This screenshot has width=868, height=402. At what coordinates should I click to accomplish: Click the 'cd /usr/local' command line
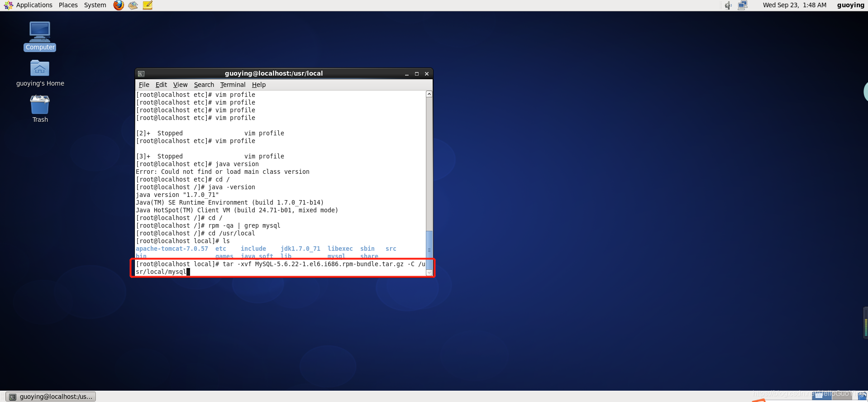pos(196,233)
